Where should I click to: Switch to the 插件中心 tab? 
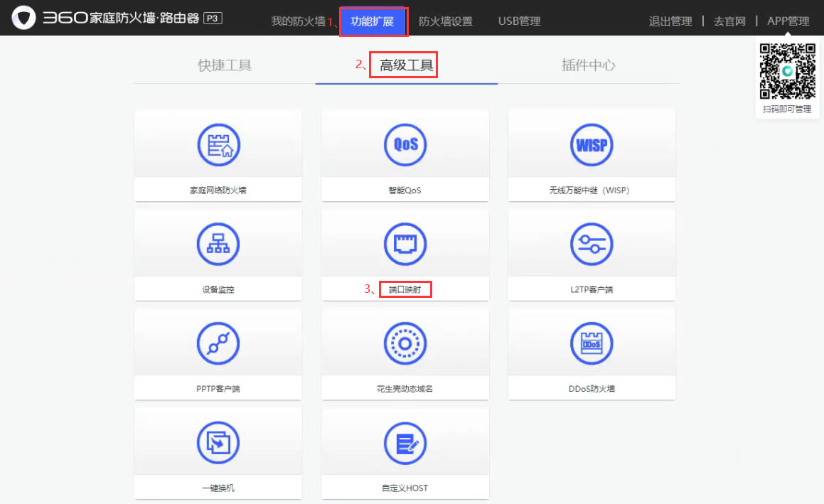[589, 64]
